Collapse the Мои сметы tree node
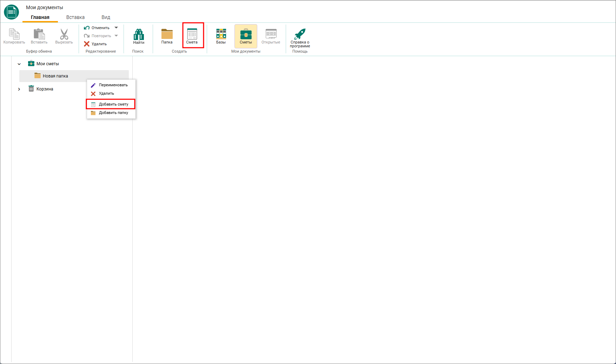Screen dimensions: 616x364 pos(19,64)
